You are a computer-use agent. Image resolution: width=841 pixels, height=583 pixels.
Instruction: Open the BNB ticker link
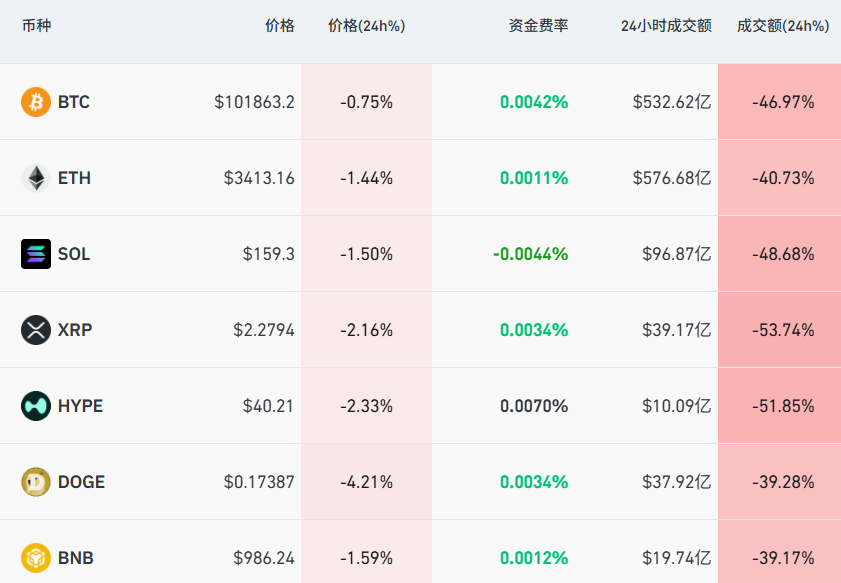coord(76,558)
